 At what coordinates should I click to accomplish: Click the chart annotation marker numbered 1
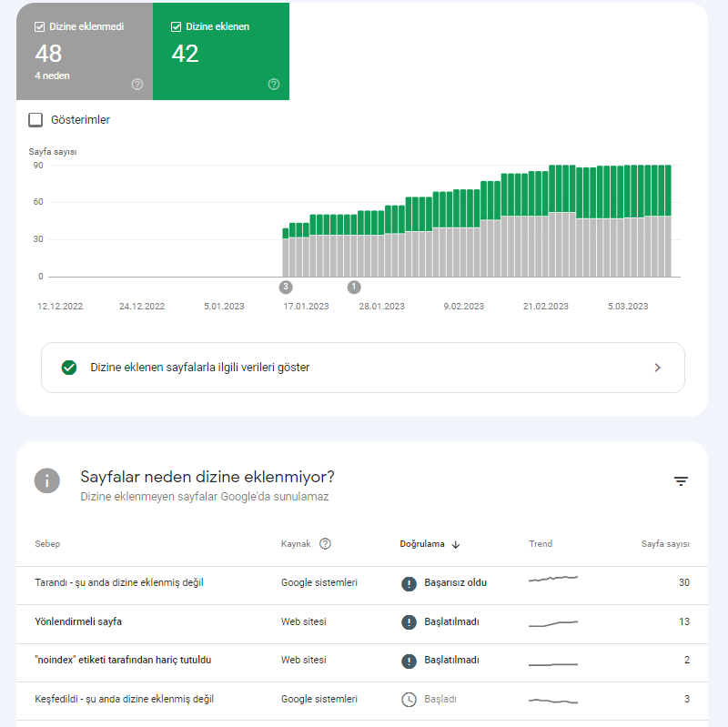pos(354,287)
